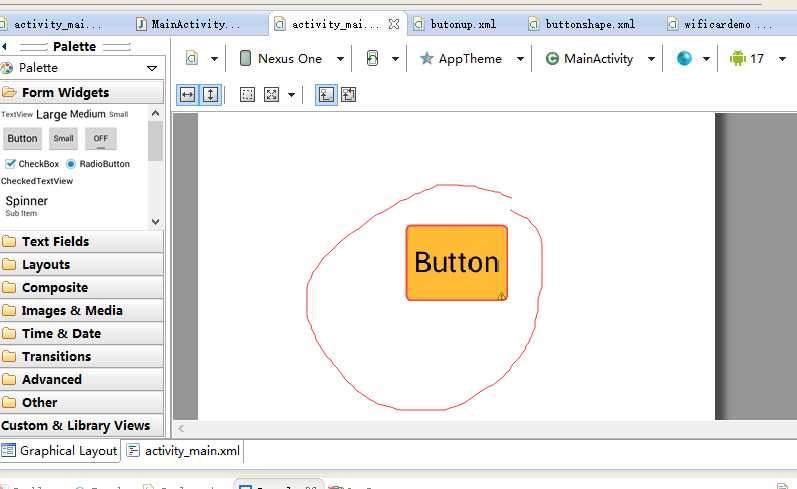Click the warning icon on the Button

click(x=501, y=295)
